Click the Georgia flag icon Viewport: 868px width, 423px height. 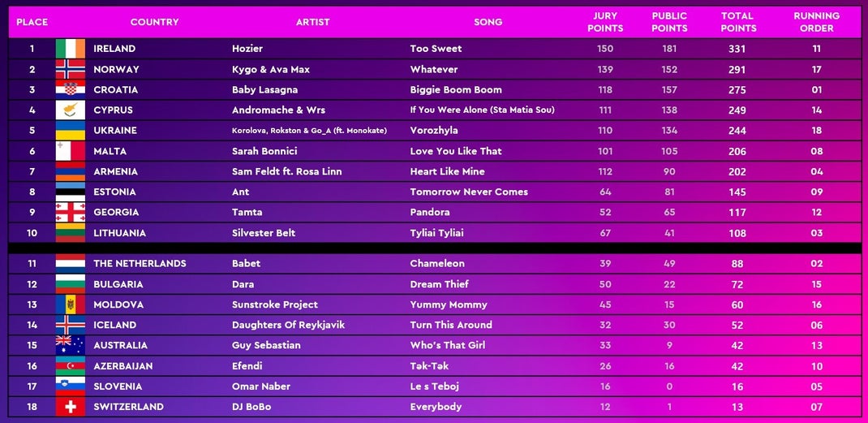tap(71, 213)
